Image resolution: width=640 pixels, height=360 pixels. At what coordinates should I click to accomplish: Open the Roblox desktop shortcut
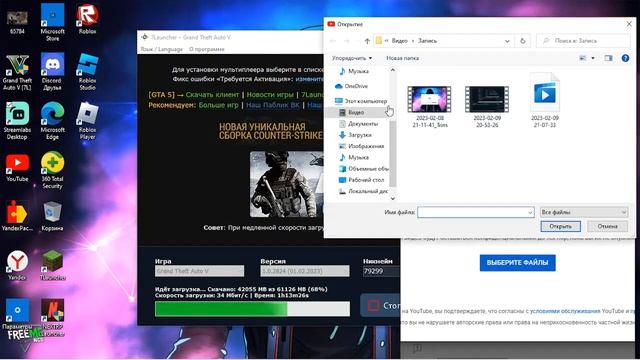click(x=87, y=19)
